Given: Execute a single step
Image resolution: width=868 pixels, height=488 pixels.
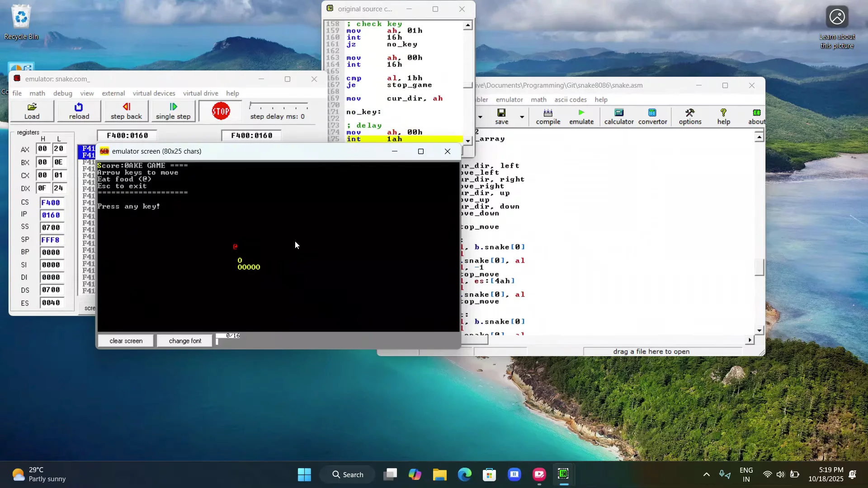Looking at the screenshot, I should [173, 111].
